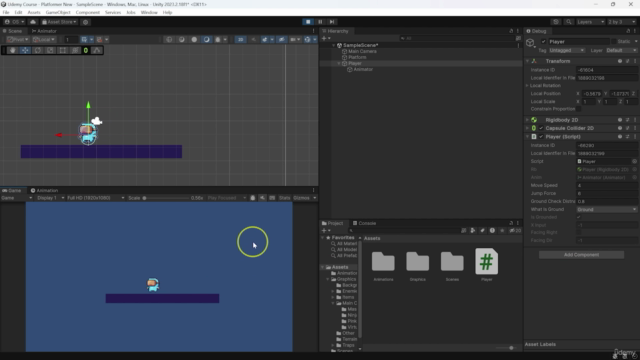This screenshot has height=360, width=640.
Task: Switch to the Animation tab
Action: coord(44,191)
